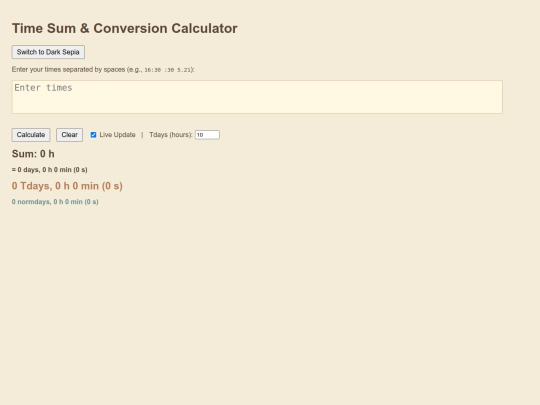Click the Calculate button
540x405 pixels.
[x=31, y=135]
